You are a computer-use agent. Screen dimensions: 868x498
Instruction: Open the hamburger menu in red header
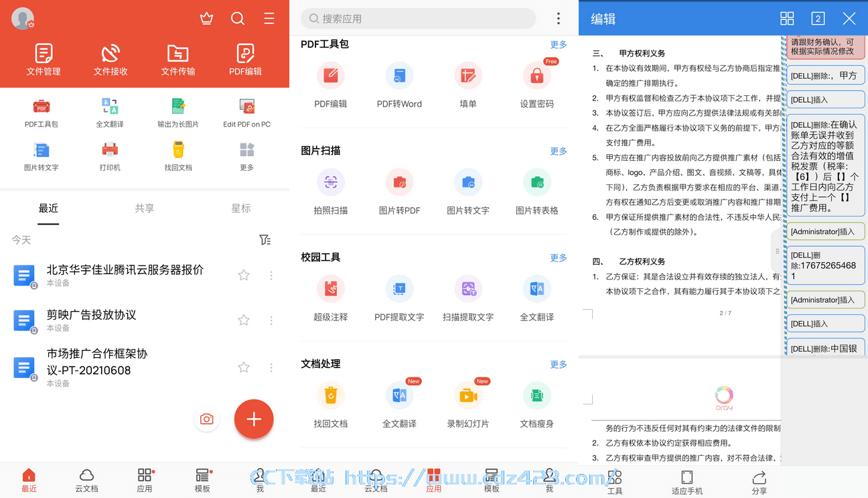click(269, 19)
